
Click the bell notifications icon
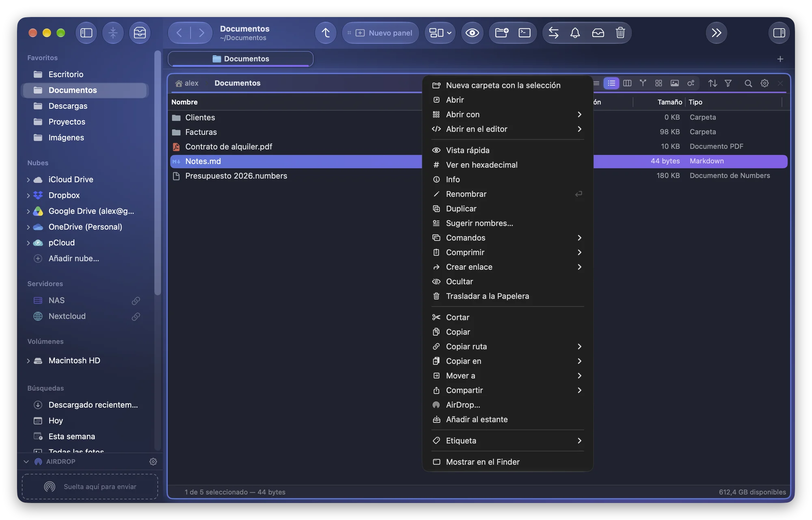pyautogui.click(x=575, y=33)
